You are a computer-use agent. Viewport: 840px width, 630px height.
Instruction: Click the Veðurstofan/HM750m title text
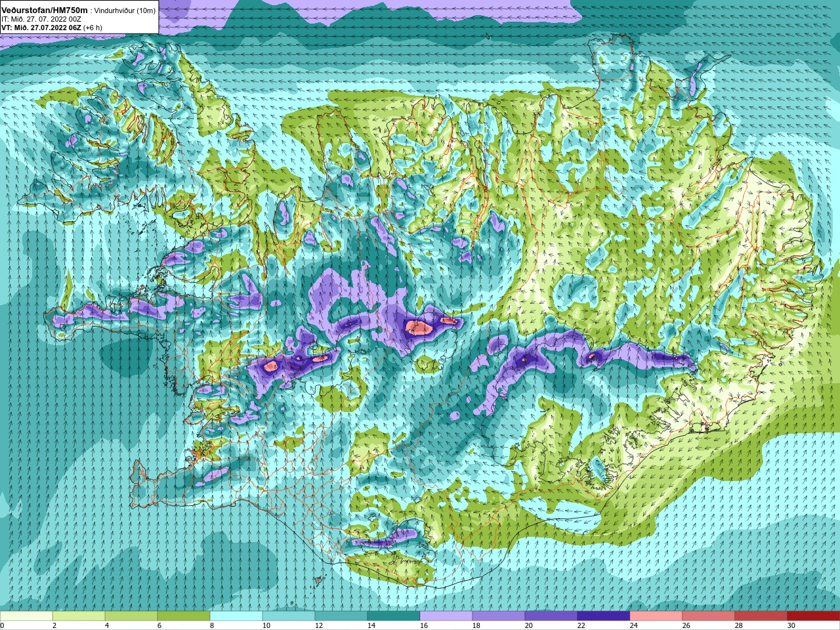pos(45,10)
